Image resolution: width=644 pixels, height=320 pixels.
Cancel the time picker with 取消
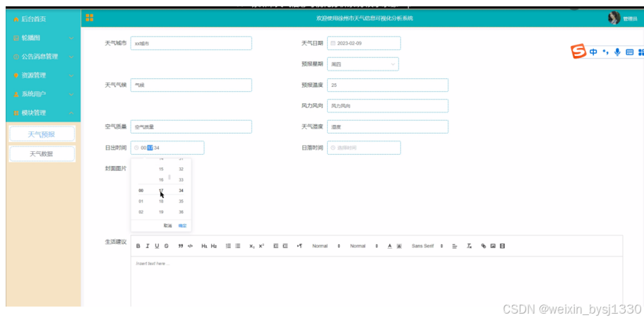click(167, 225)
